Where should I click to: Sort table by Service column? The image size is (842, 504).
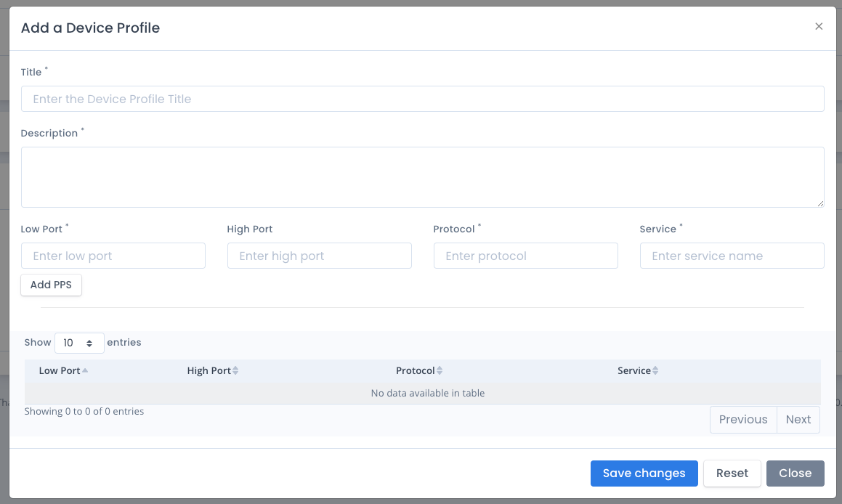638,370
